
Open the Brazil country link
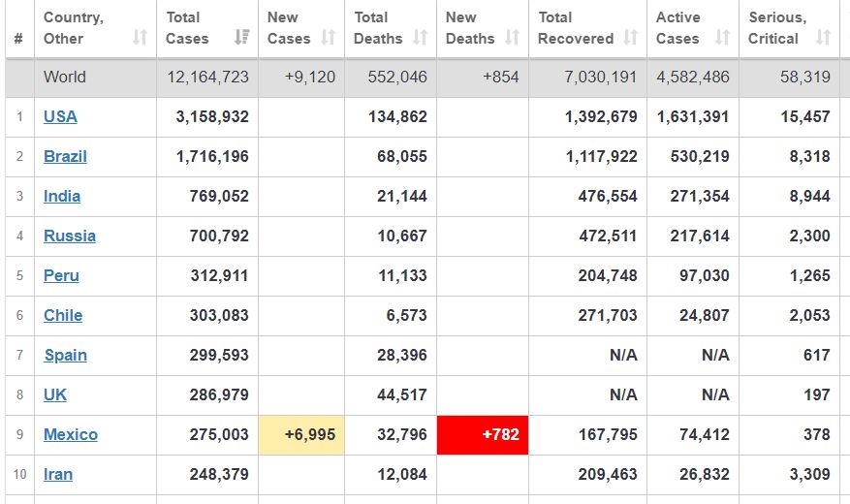65,156
